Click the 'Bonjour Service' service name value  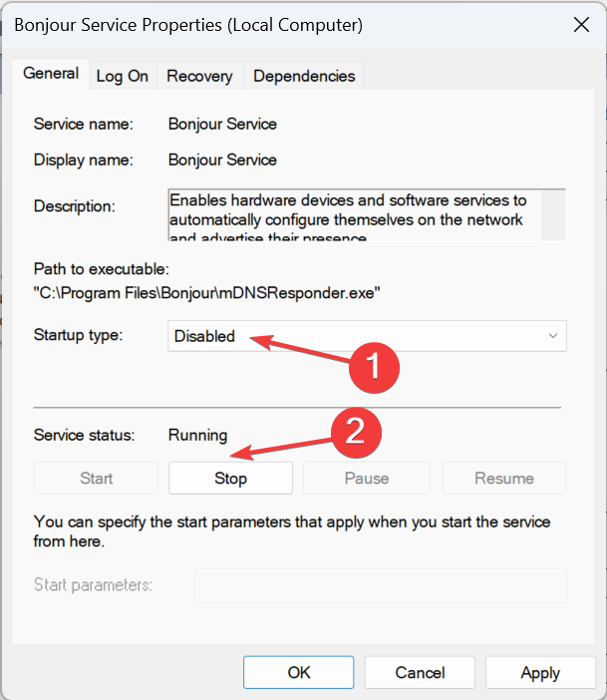[222, 124]
